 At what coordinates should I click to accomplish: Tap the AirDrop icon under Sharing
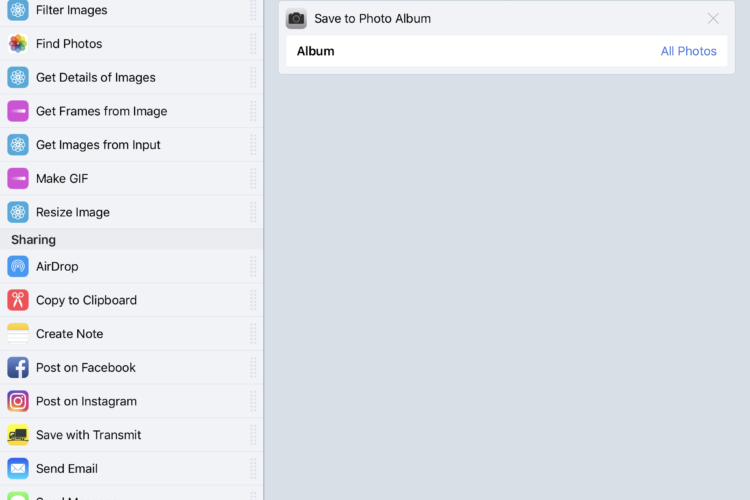pos(18,267)
